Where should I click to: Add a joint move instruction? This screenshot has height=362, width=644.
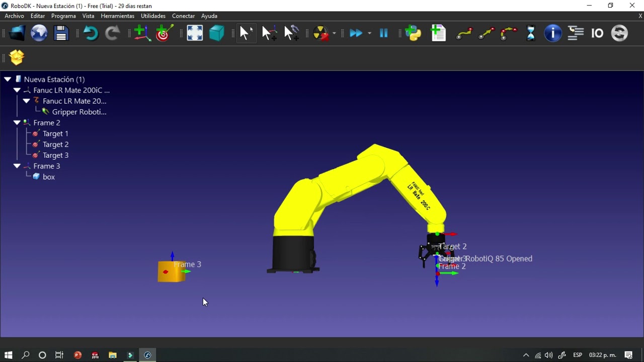point(464,34)
